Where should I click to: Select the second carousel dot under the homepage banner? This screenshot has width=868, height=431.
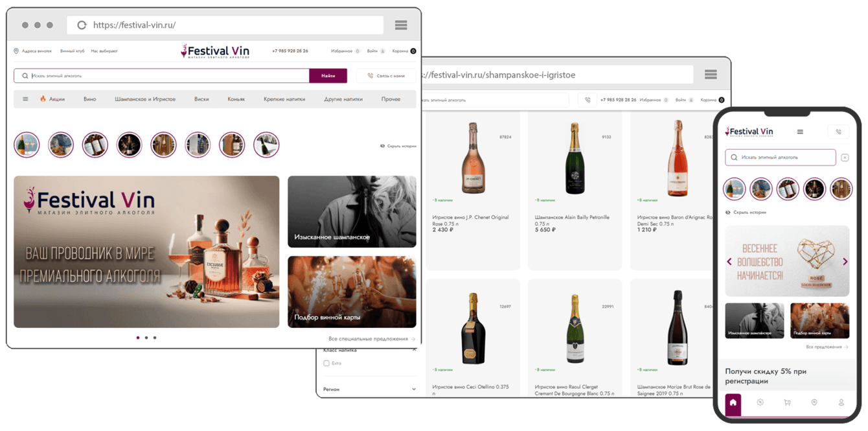click(x=146, y=338)
